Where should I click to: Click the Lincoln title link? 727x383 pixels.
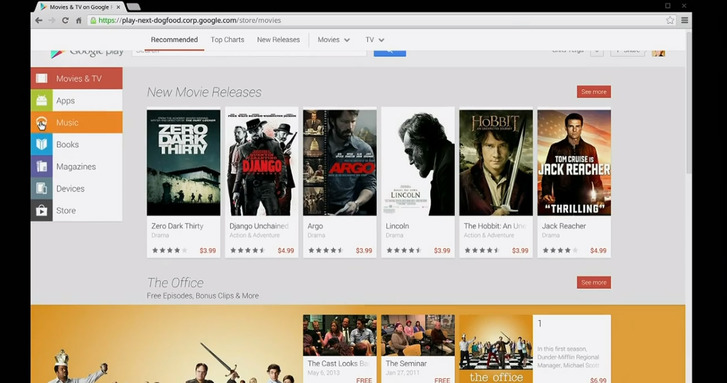pos(397,226)
